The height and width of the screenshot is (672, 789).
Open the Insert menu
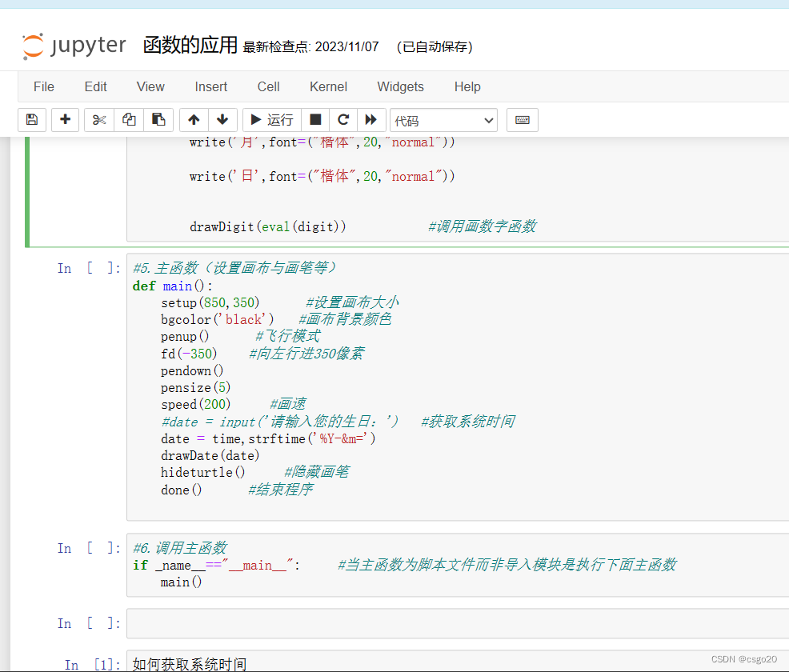[210, 86]
